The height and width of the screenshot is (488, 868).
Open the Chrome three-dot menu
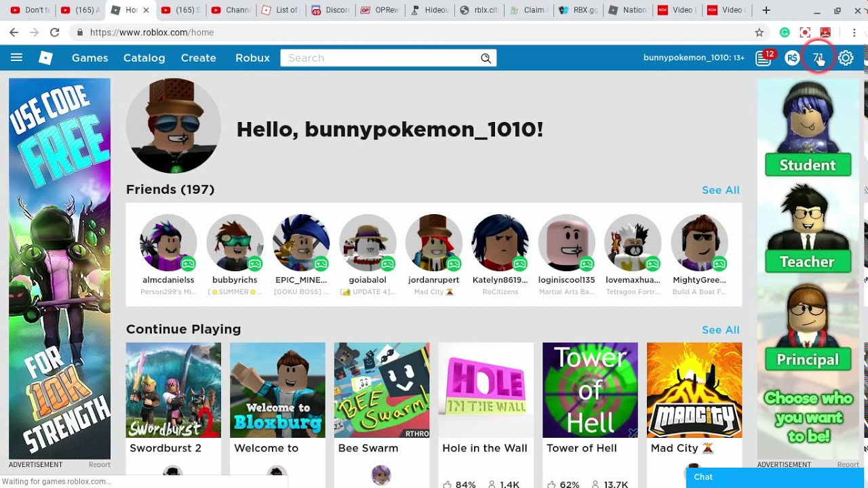(x=856, y=32)
